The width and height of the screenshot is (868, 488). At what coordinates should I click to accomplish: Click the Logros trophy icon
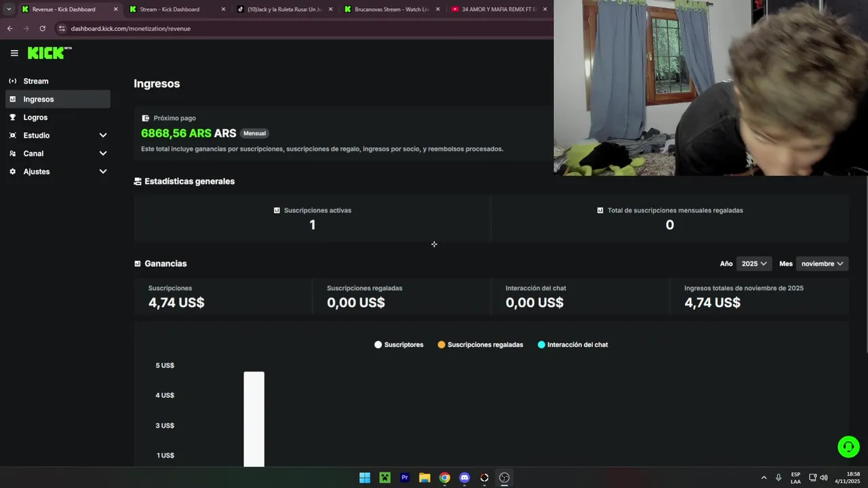(12, 117)
